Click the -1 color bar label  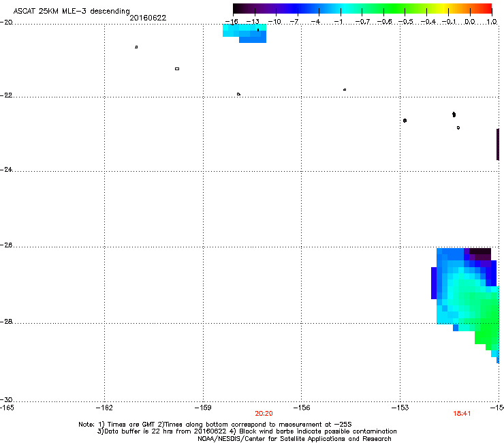[338, 22]
